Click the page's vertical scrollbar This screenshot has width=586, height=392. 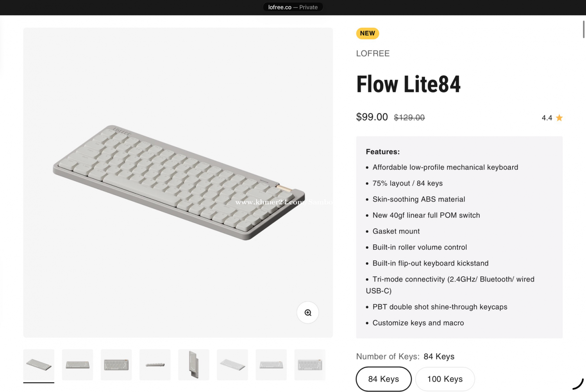pyautogui.click(x=584, y=29)
